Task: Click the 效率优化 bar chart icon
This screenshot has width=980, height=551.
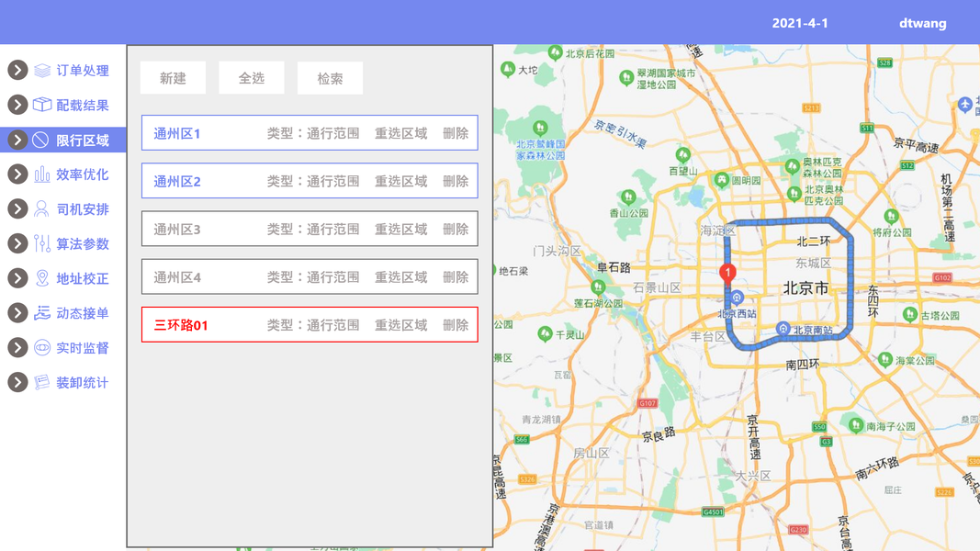Action: click(42, 174)
